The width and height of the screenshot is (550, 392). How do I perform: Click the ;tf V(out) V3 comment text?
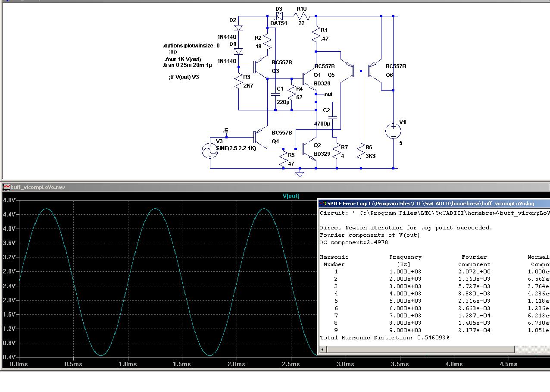[184, 77]
